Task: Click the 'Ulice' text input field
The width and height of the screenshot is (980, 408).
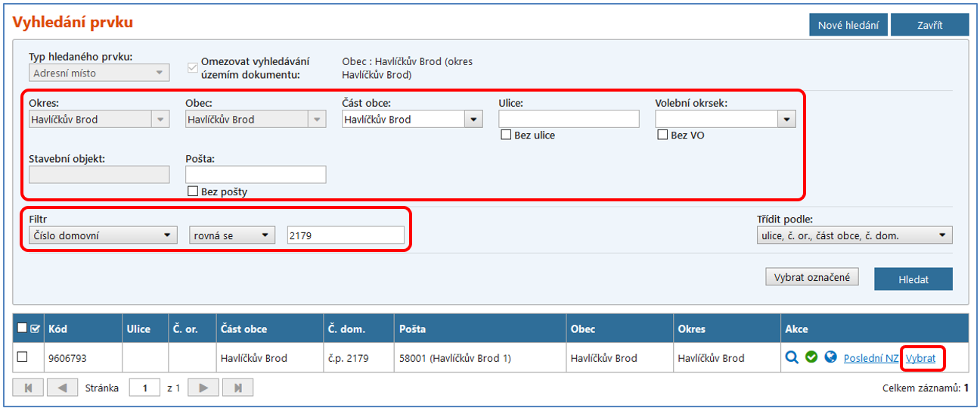Action: click(569, 119)
